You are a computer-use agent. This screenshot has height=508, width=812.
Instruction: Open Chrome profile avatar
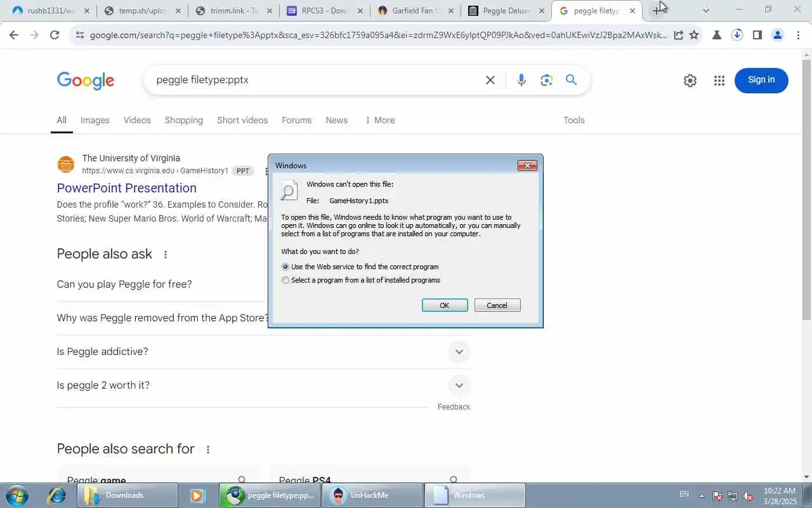tap(778, 35)
